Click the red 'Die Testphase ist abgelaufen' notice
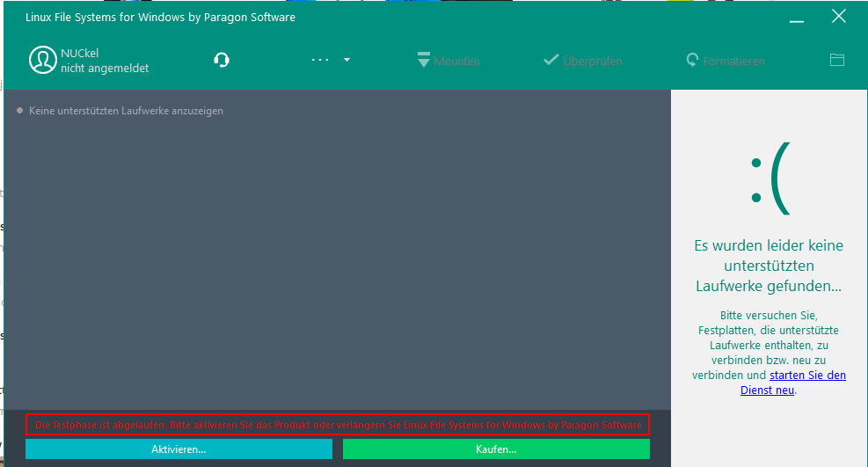 point(338,425)
